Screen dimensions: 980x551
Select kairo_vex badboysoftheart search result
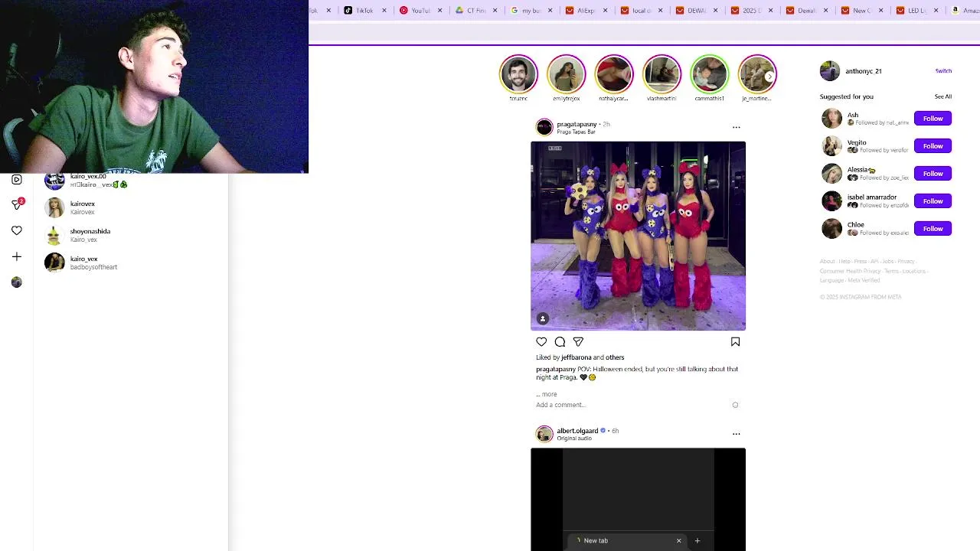tap(130, 262)
